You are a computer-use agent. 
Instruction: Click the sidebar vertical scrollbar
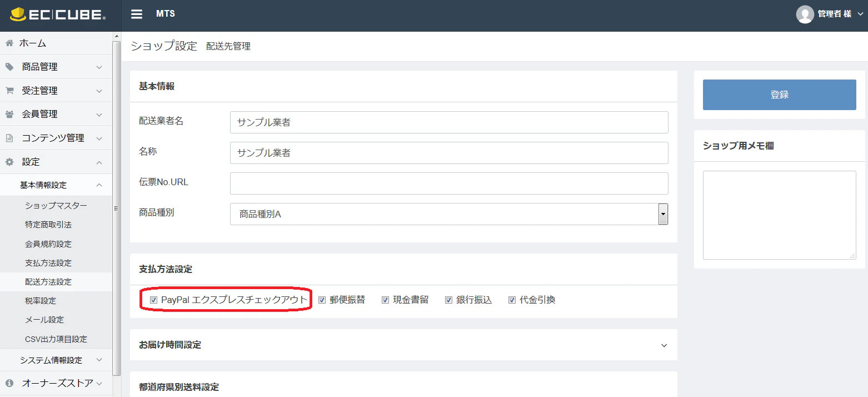pyautogui.click(x=116, y=208)
